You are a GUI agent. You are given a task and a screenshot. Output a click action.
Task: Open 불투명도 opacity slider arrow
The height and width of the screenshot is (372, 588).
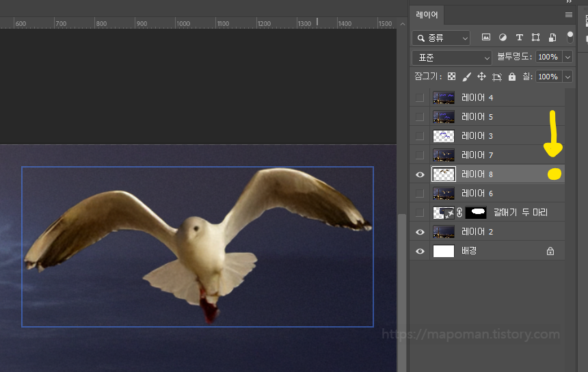[x=567, y=57]
